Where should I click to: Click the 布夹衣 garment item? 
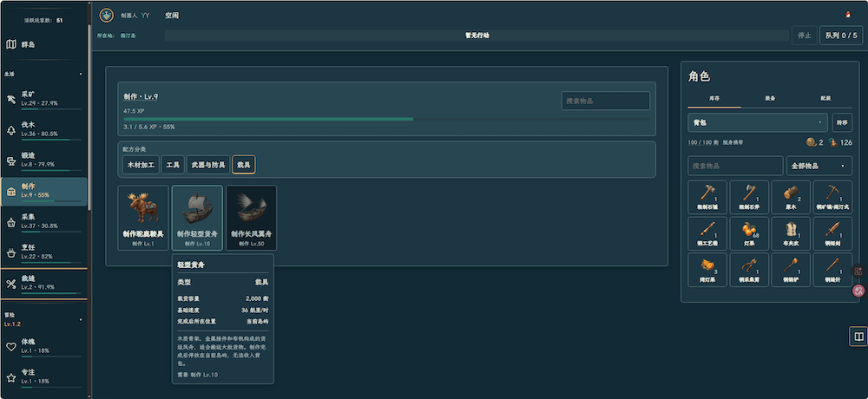[x=791, y=233]
